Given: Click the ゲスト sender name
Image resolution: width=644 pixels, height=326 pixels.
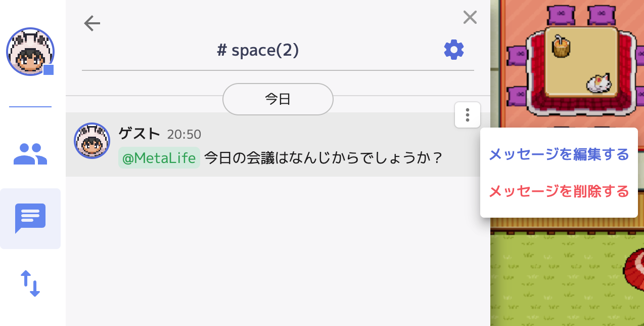Looking at the screenshot, I should [139, 134].
